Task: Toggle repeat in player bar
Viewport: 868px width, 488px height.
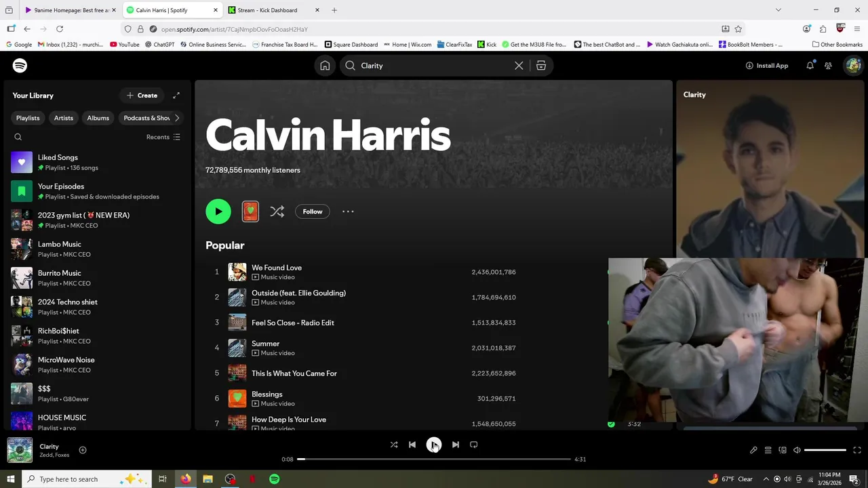Action: [474, 445]
